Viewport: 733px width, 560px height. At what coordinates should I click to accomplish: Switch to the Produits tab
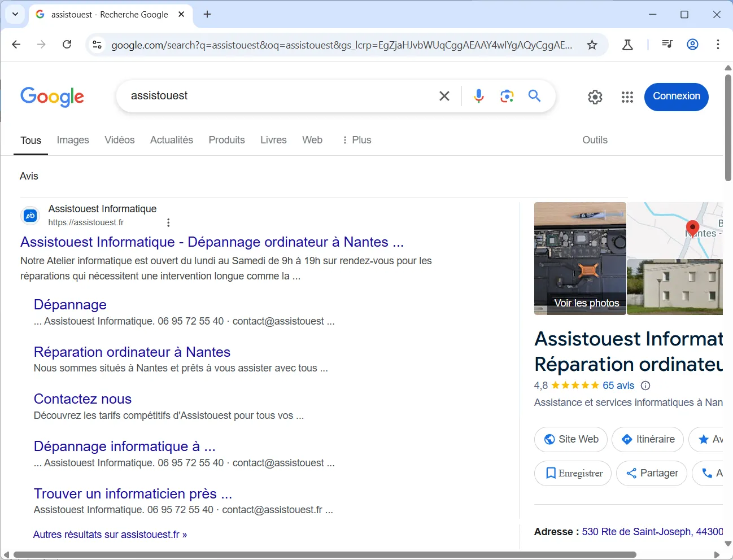click(227, 140)
